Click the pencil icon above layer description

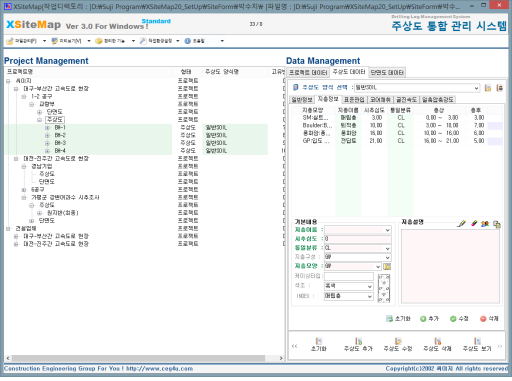click(462, 223)
